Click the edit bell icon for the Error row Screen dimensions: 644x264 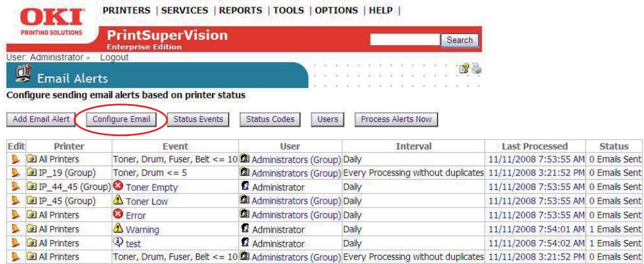click(x=15, y=215)
